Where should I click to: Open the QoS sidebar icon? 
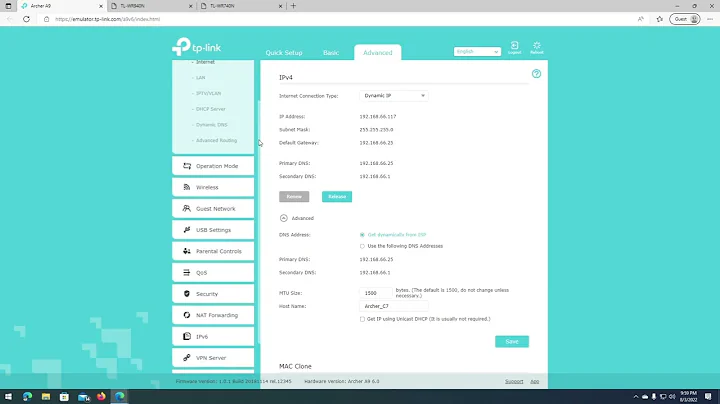pyautogui.click(x=186, y=272)
